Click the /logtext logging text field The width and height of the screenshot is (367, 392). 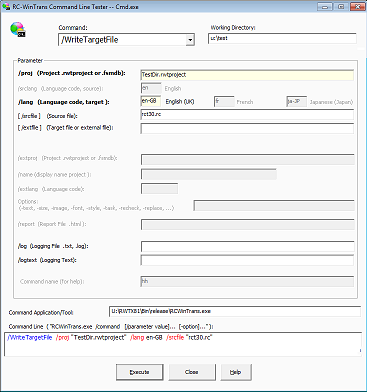[x=247, y=260]
